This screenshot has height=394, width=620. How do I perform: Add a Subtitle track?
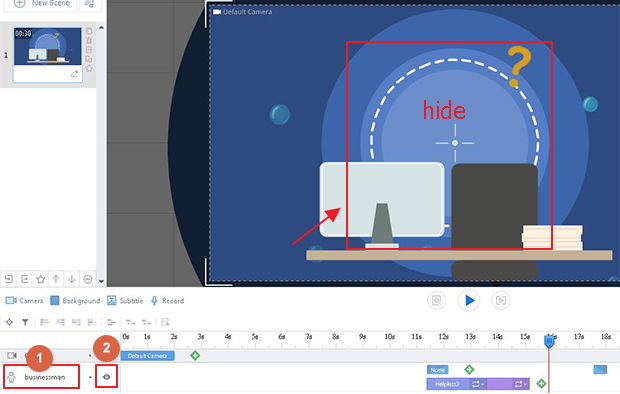[125, 301]
